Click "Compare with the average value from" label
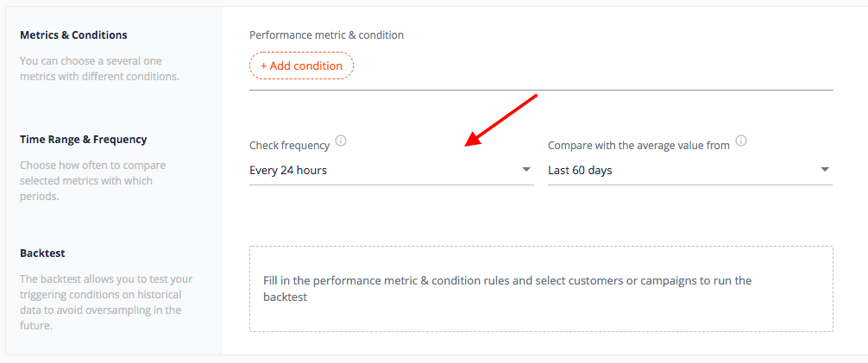Image resolution: width=868 pixels, height=363 pixels. coord(638,146)
